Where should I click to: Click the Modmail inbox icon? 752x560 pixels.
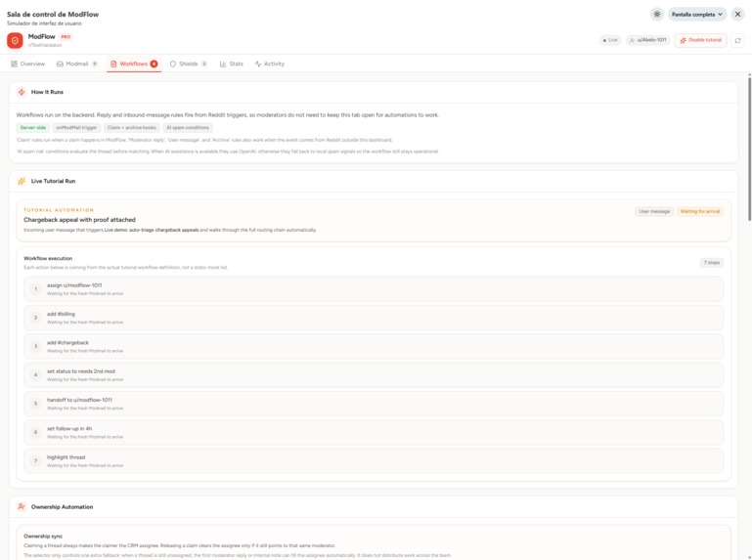(60, 64)
